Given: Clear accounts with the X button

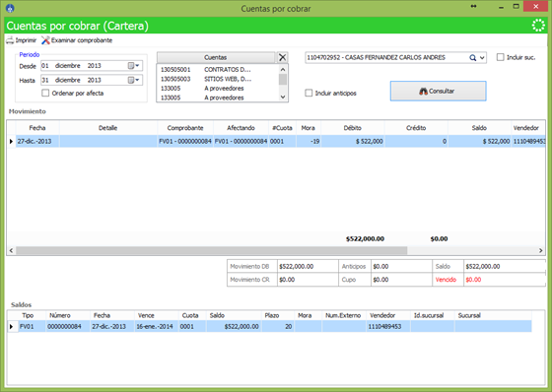Looking at the screenshot, I should tap(282, 57).
